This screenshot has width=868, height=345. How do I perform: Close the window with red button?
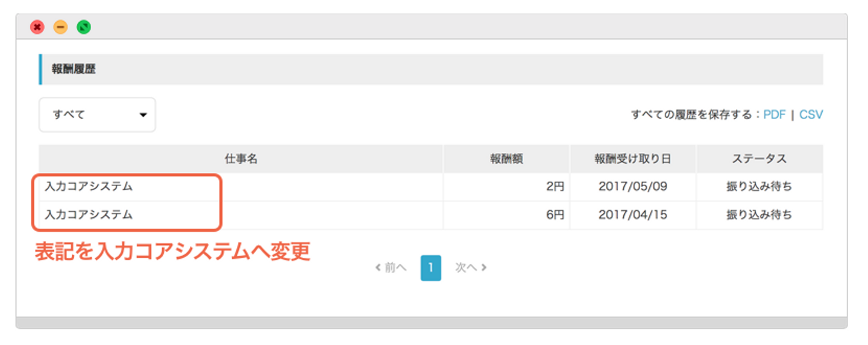click(x=37, y=27)
